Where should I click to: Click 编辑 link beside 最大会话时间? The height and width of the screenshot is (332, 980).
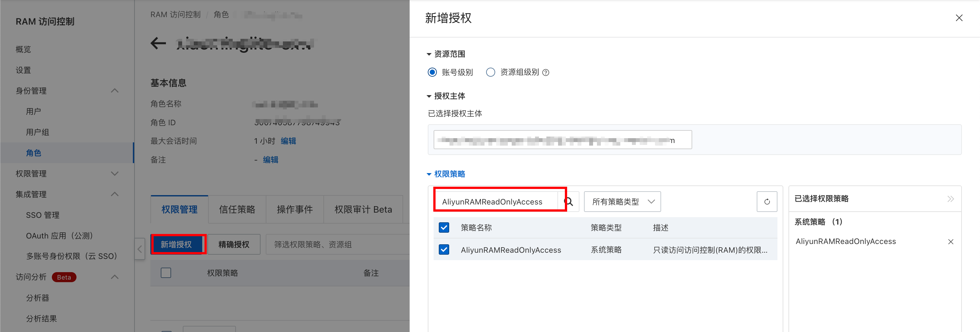point(288,141)
